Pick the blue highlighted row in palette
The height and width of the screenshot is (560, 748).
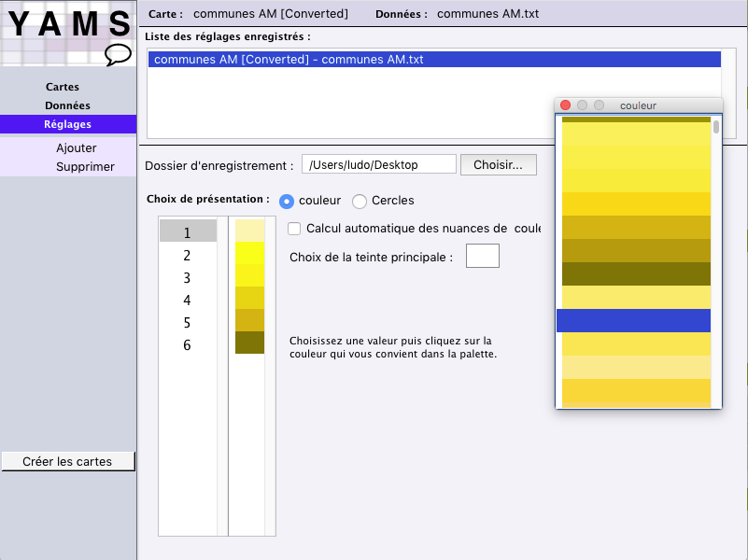click(634, 320)
